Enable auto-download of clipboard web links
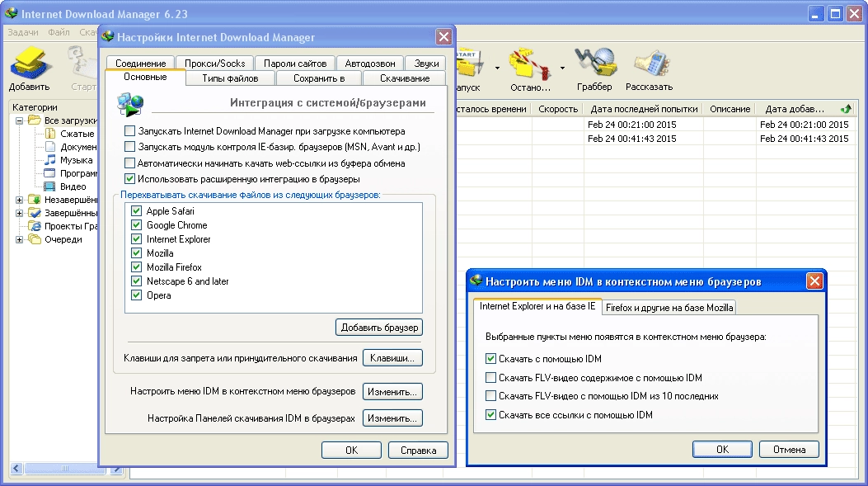 129,163
